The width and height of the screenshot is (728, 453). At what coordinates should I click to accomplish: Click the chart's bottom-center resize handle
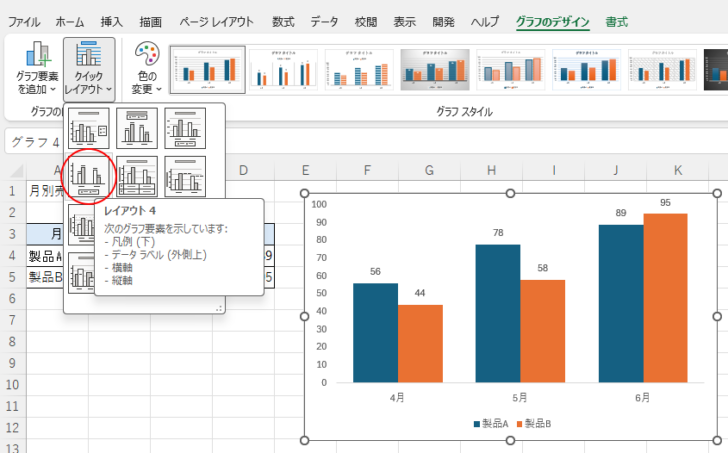[x=510, y=440]
